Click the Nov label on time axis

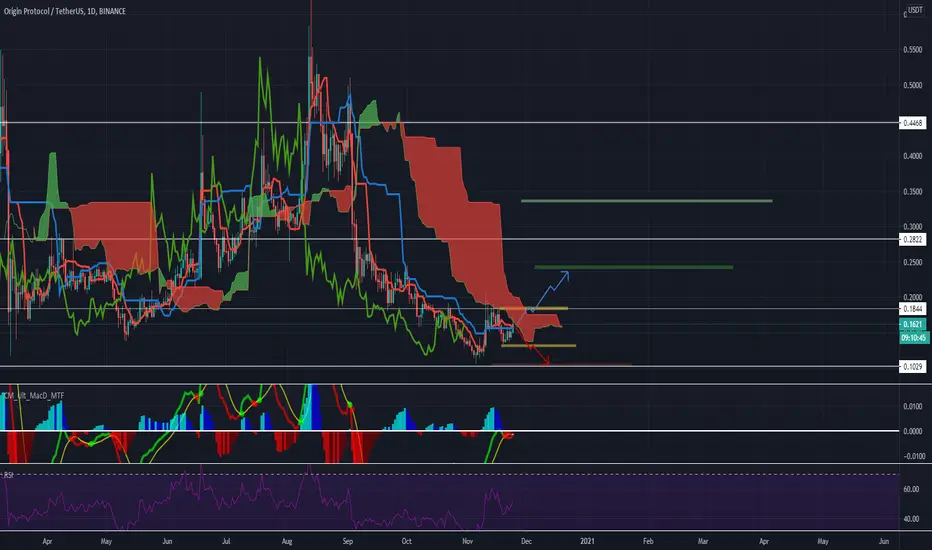[x=468, y=542]
